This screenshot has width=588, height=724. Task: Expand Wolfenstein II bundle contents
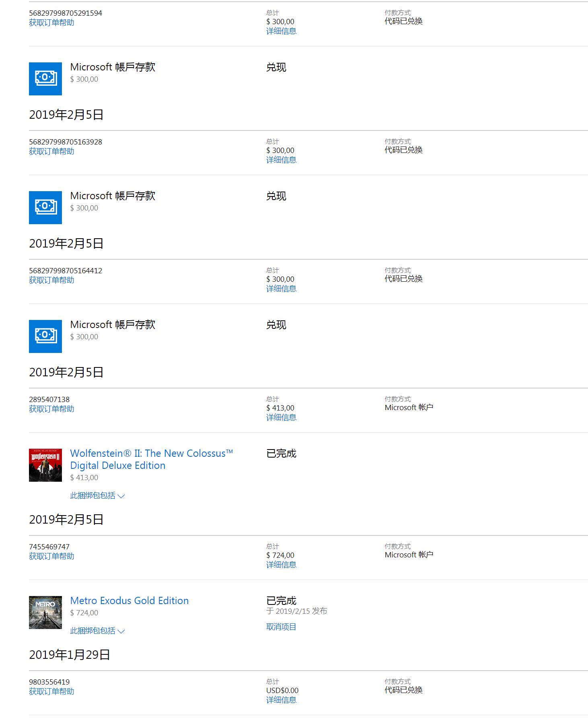point(97,495)
